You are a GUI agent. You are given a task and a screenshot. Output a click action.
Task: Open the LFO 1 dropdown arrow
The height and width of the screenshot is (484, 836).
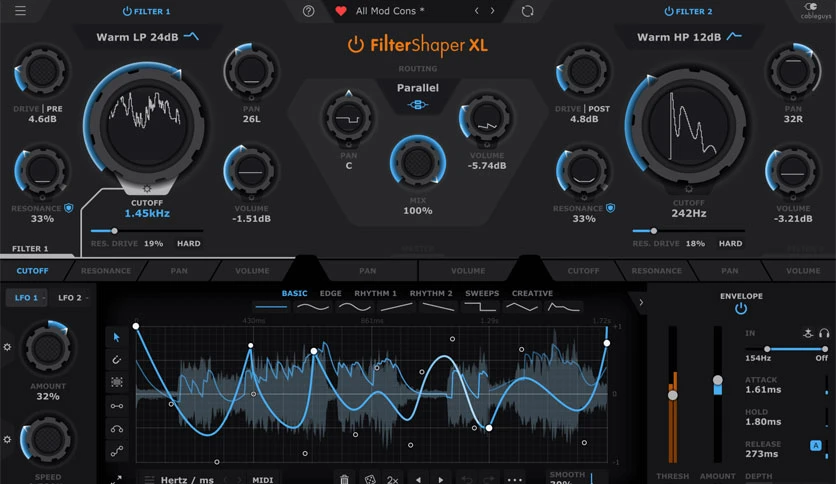pyautogui.click(x=43, y=298)
